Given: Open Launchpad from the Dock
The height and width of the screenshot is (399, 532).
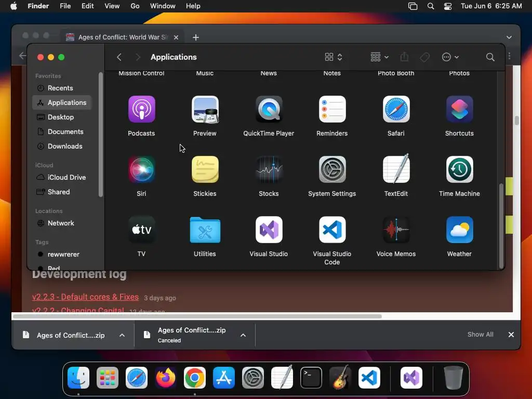Looking at the screenshot, I should coord(108,378).
